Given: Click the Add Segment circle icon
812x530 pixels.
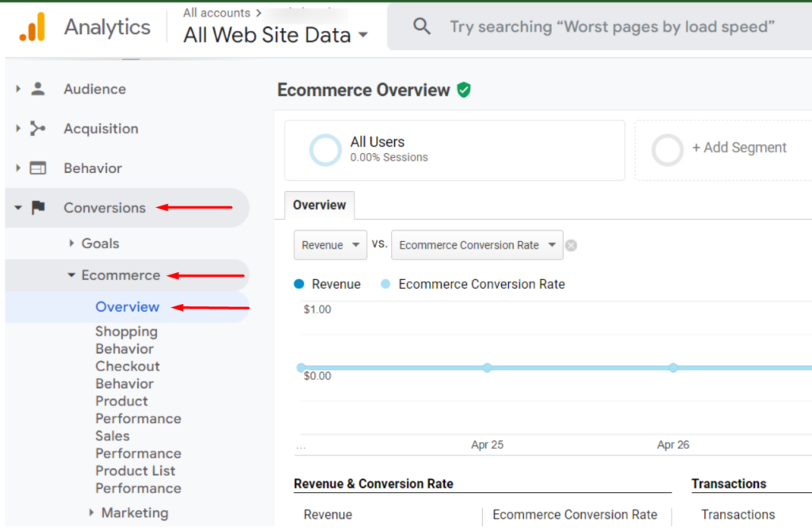Looking at the screenshot, I should [x=668, y=150].
